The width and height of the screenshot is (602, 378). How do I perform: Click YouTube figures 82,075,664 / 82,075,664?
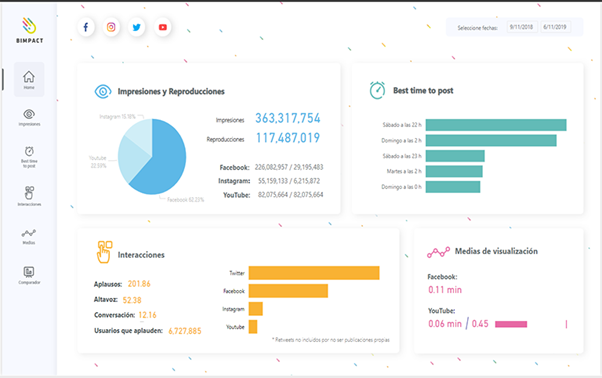point(291,195)
